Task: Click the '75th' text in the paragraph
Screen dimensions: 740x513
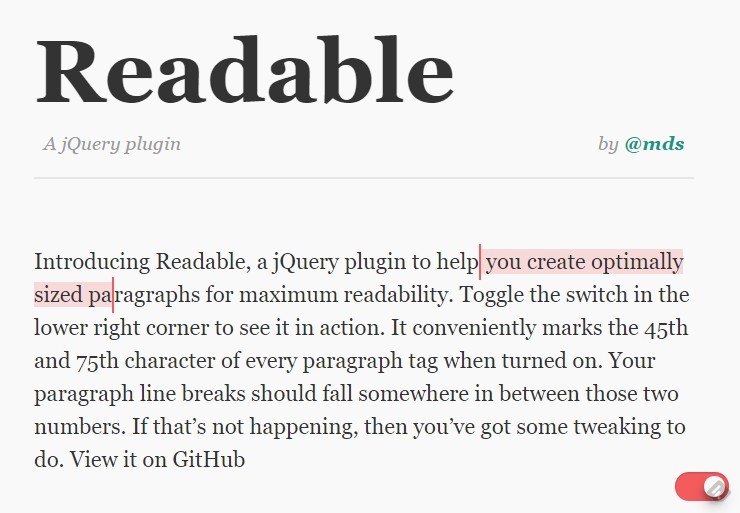Action: [97, 361]
